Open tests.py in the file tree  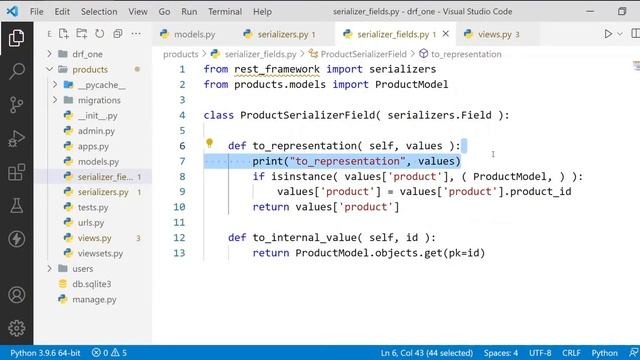click(x=94, y=207)
